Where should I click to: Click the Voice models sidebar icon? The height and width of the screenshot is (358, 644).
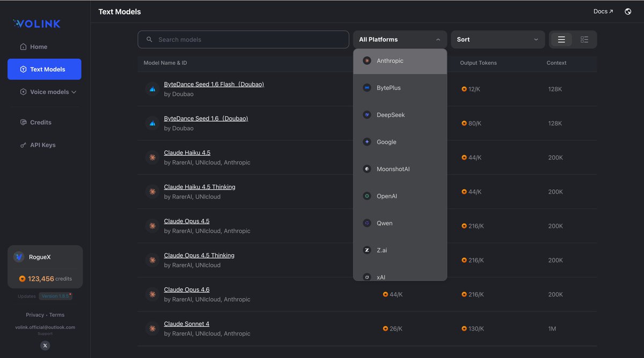23,92
